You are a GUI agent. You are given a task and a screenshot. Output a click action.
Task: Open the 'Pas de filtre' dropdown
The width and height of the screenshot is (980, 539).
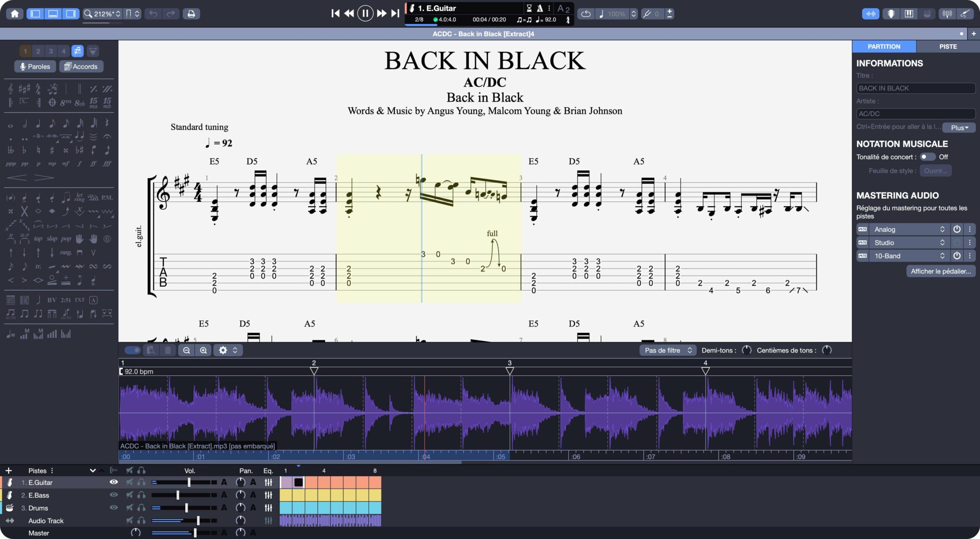coord(667,350)
